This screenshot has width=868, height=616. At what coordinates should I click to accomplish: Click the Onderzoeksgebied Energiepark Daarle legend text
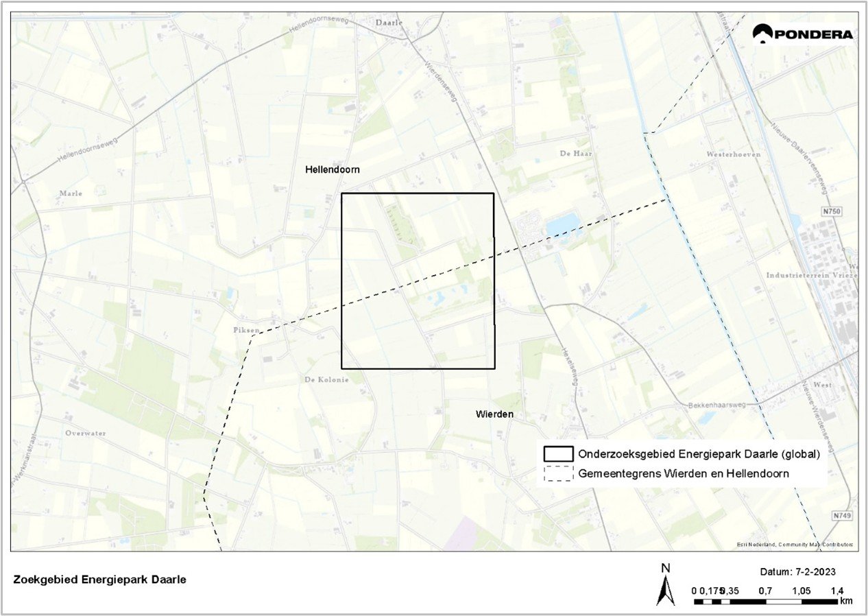(699, 454)
